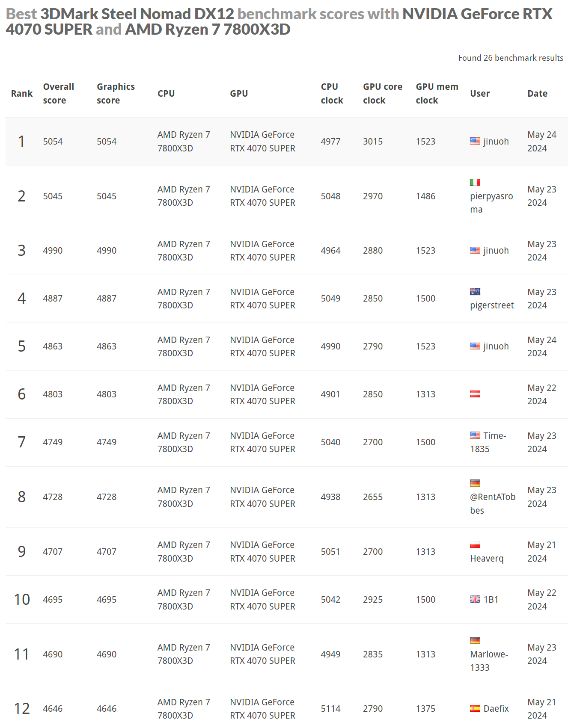Select the Date column header
The width and height of the screenshot is (568, 728).
537,94
